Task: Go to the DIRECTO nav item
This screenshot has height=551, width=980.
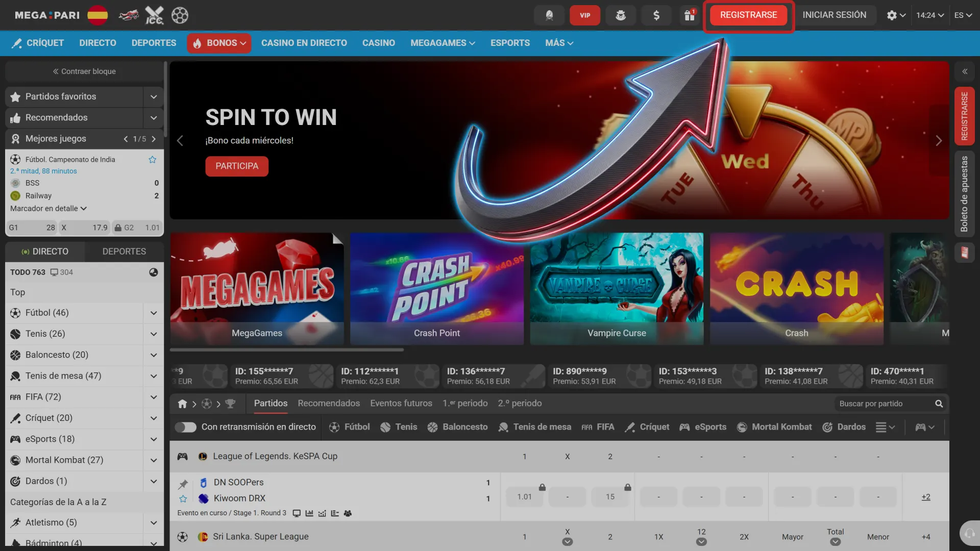Action: 97,43
